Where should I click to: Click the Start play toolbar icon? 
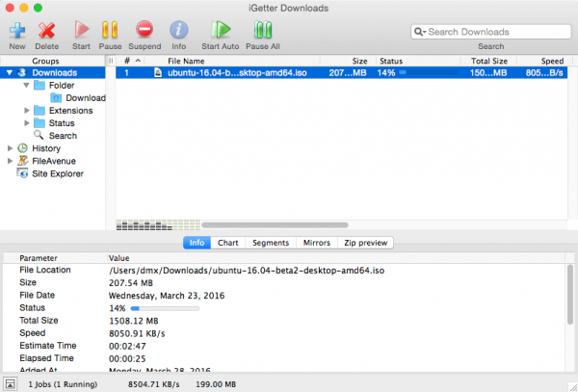[x=82, y=30]
